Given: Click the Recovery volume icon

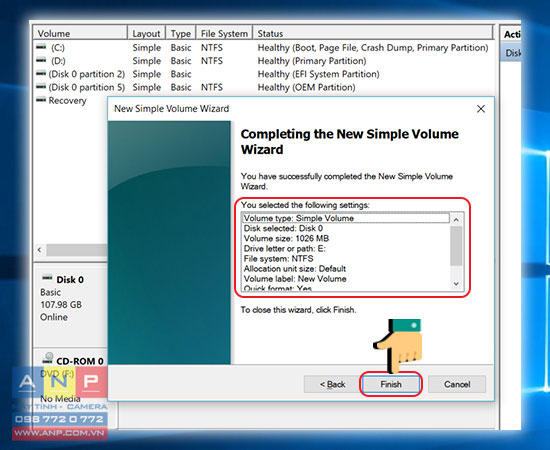Looking at the screenshot, I should click(41, 100).
